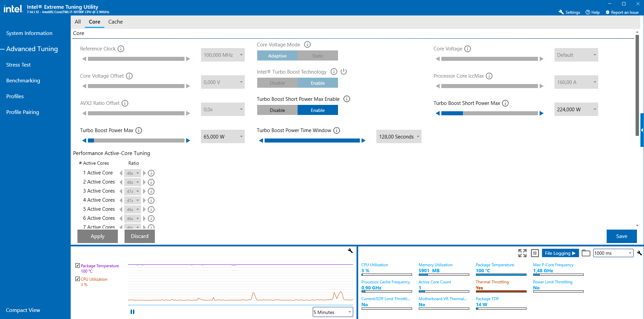The width and height of the screenshot is (644, 319).
Task: Open Turbo Boost Power Max 65,000 W dropdown
Action: (x=223, y=136)
